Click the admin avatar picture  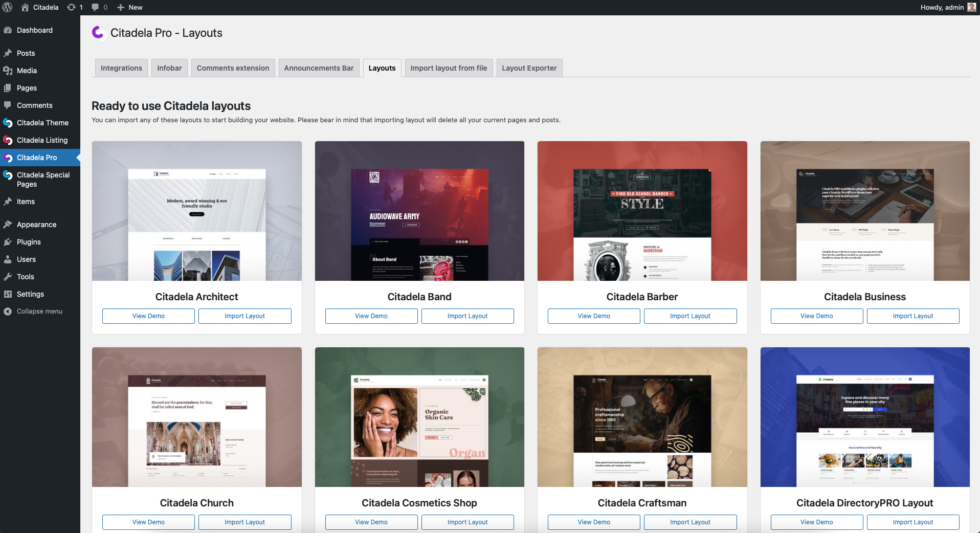coord(972,7)
